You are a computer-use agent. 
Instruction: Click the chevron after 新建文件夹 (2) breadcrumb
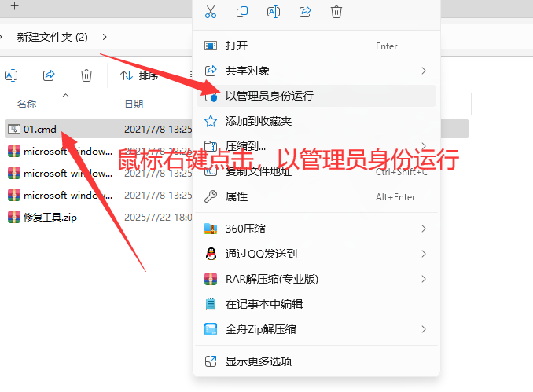tap(105, 37)
